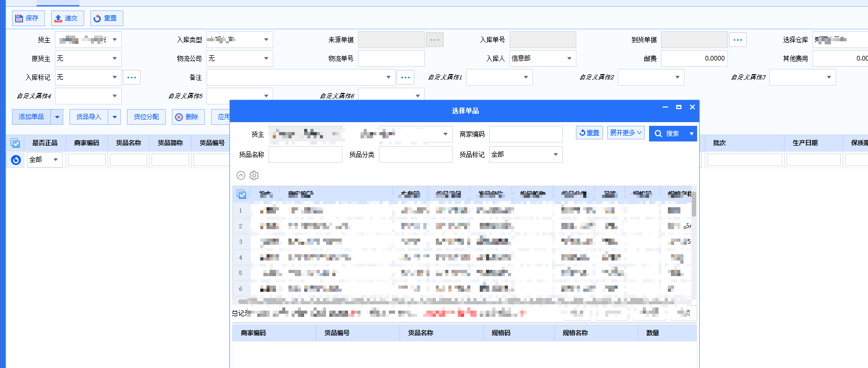The image size is (868, 368).
Task: Expand the 添加单品 arrow menu
Action: tap(57, 117)
